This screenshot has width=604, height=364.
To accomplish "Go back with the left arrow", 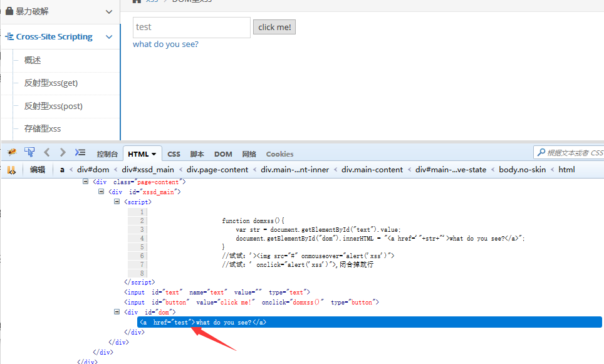I will tap(46, 152).
